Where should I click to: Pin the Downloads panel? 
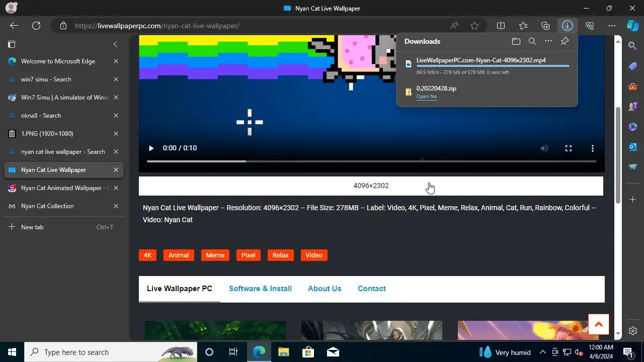pos(565,41)
